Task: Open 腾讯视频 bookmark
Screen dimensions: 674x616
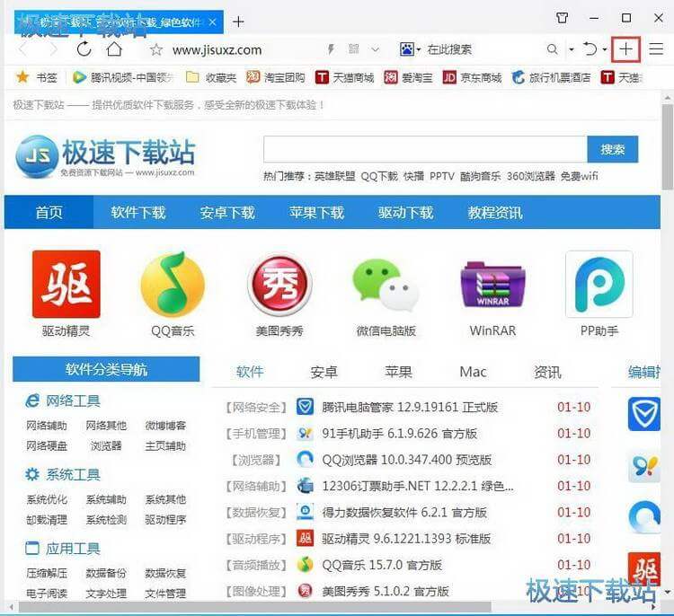Action: [123, 78]
